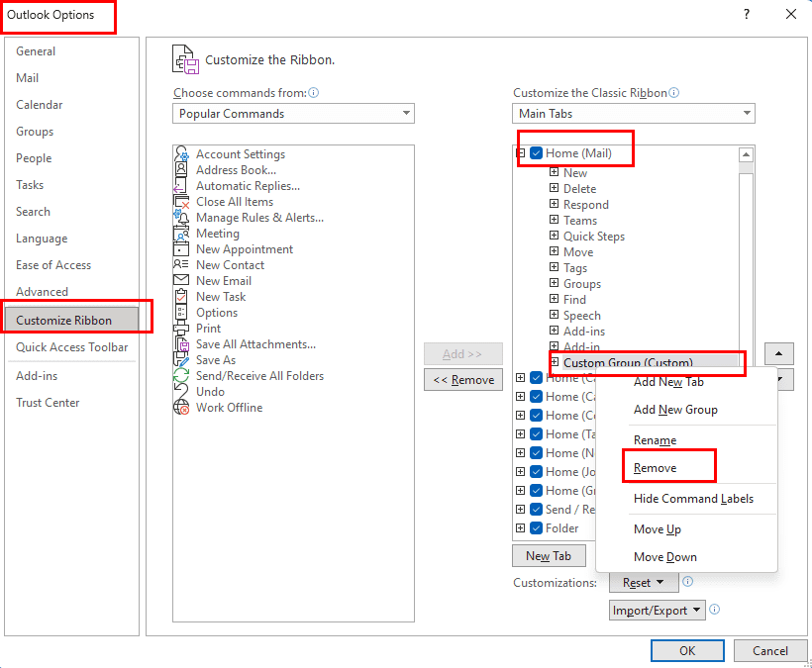
Task: Toggle checkbox for Home (Jo tab
Action: 536,472
